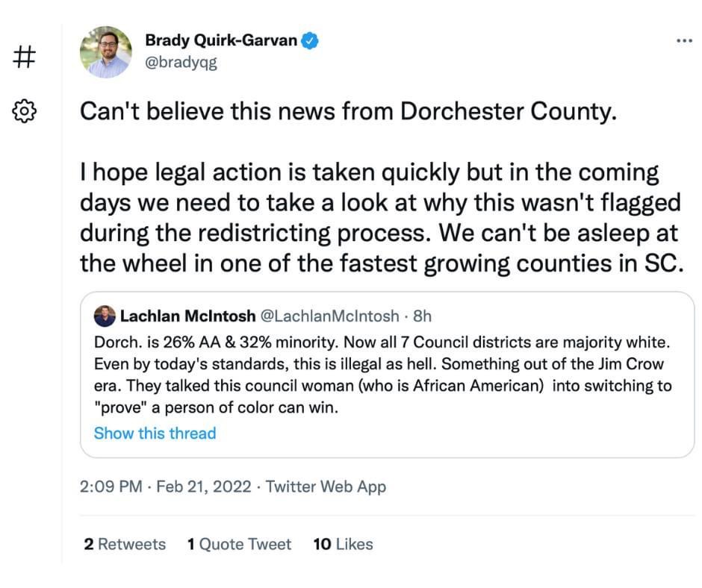Open the three-dot More options menu
Viewport: 702px width, 588px height.
click(x=683, y=40)
